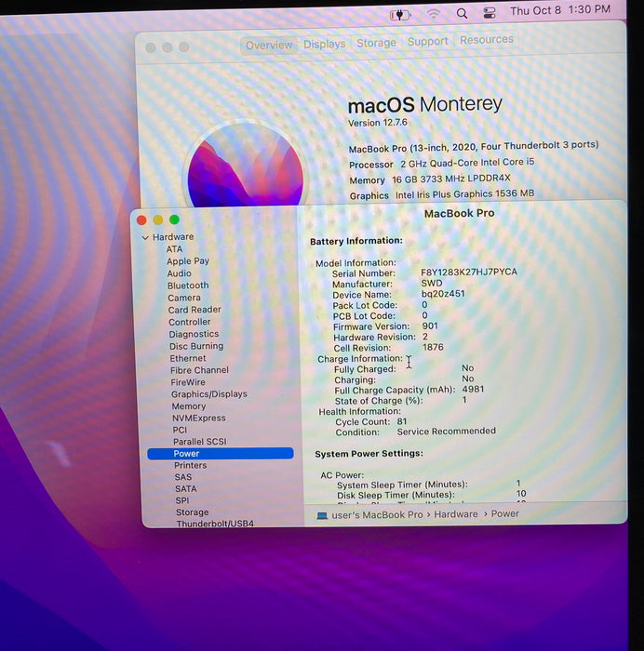Select Card Reader in the sidebar
This screenshot has height=651, width=644.
195,310
